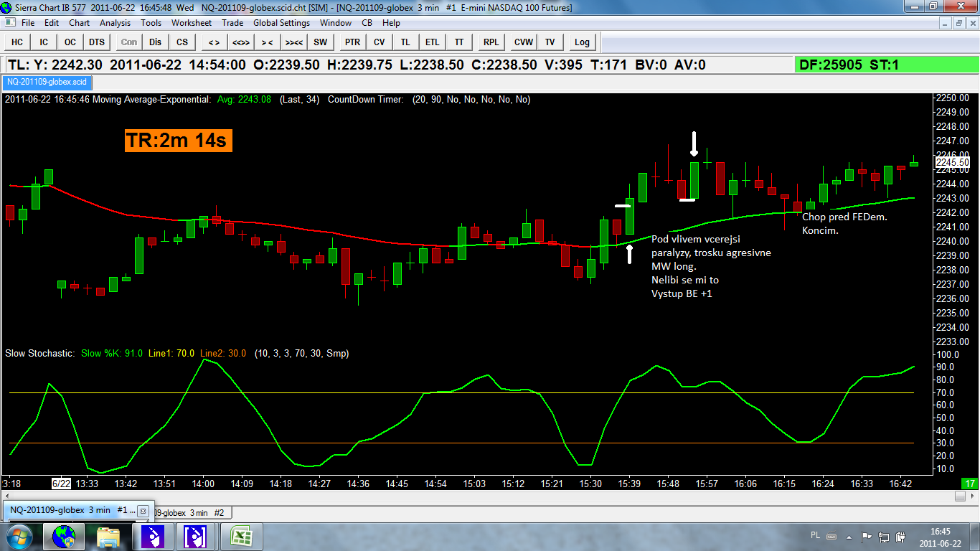Viewport: 980px width, 551px height.
Task: Click the OC toolbar button
Action: click(x=70, y=42)
